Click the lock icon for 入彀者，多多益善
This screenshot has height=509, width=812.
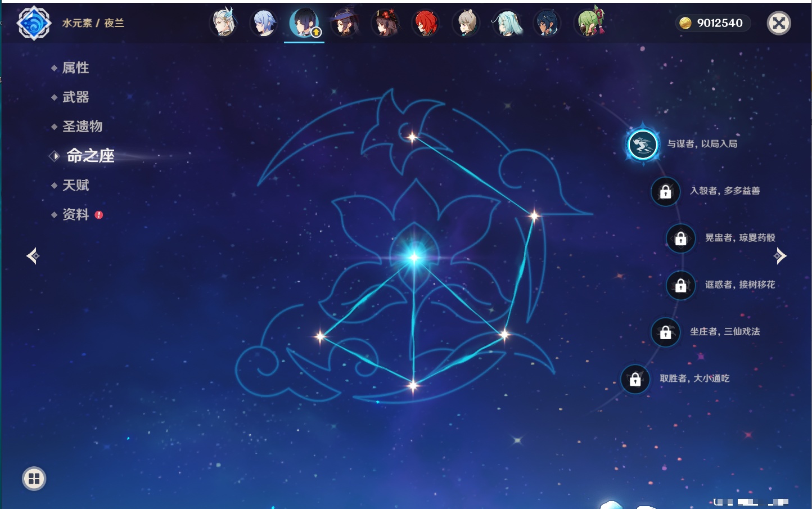tap(666, 191)
